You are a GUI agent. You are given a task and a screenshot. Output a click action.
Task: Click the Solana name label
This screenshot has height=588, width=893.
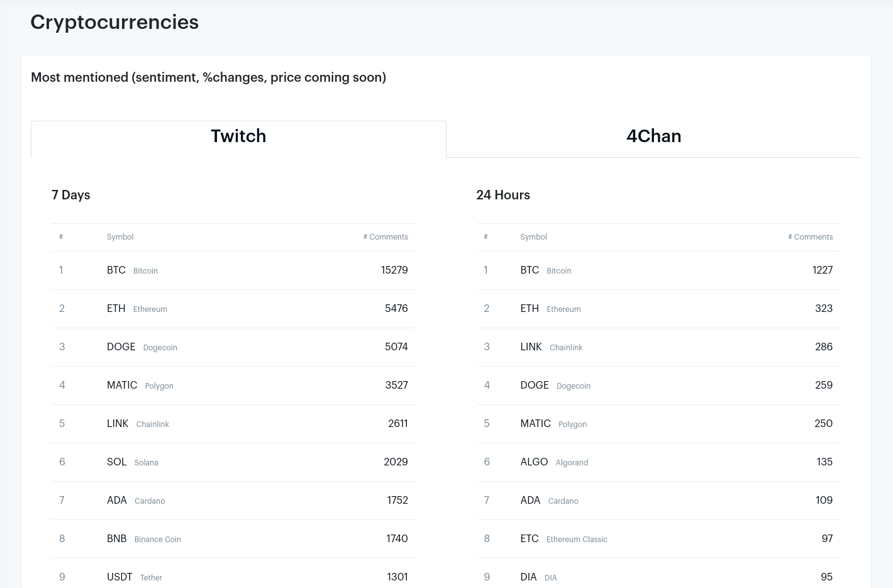pyautogui.click(x=146, y=463)
